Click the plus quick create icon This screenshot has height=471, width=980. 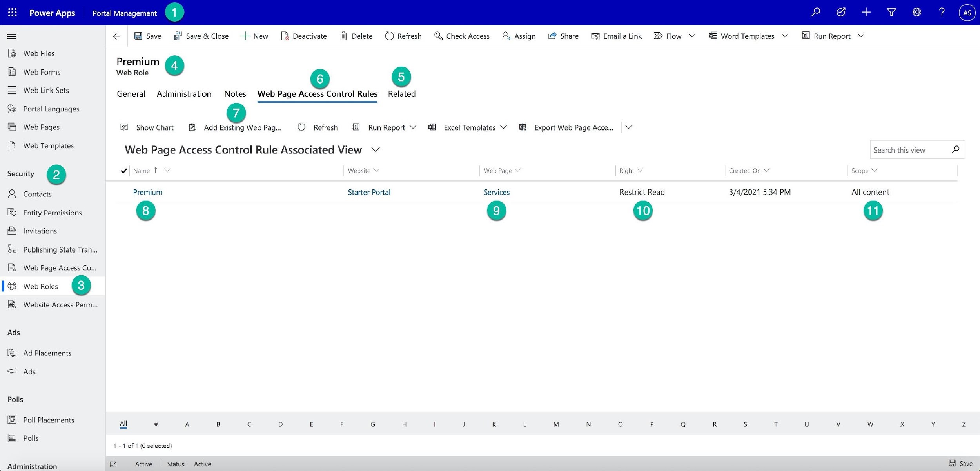point(866,12)
